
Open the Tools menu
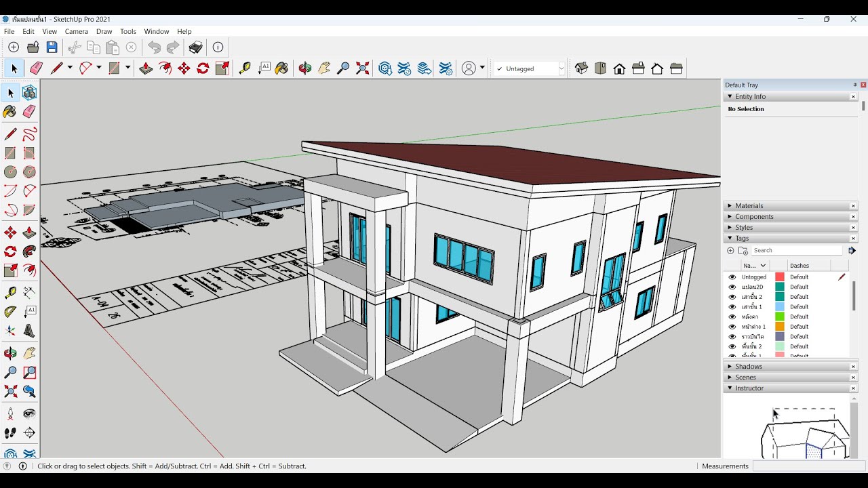tap(128, 32)
